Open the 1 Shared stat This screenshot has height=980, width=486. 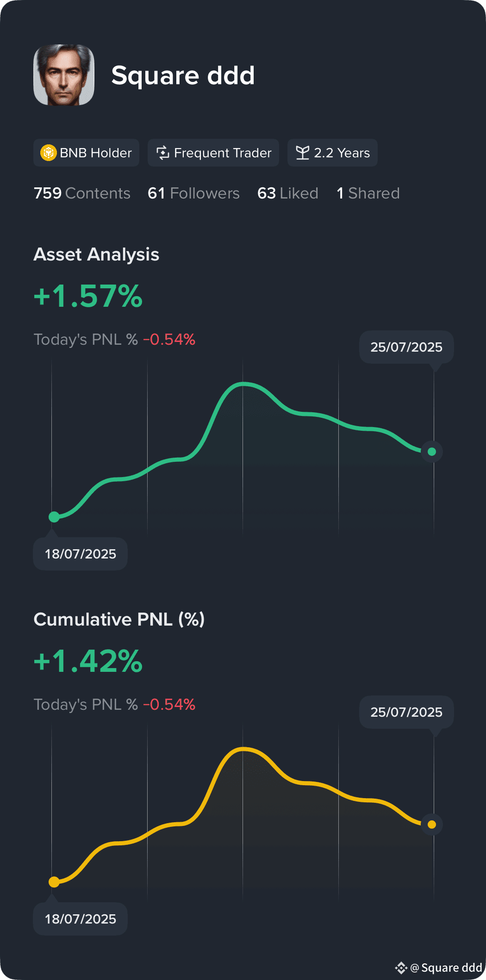(x=368, y=193)
